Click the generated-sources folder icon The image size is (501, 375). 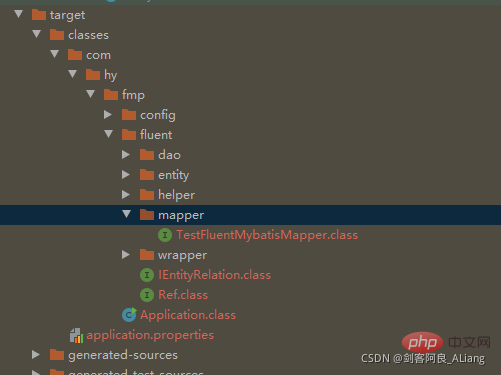(57, 355)
